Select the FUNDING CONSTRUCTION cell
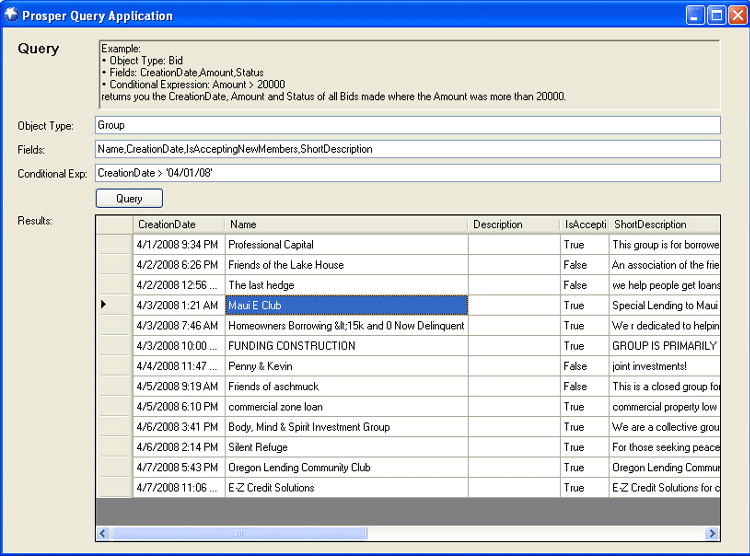750x556 pixels. point(346,346)
